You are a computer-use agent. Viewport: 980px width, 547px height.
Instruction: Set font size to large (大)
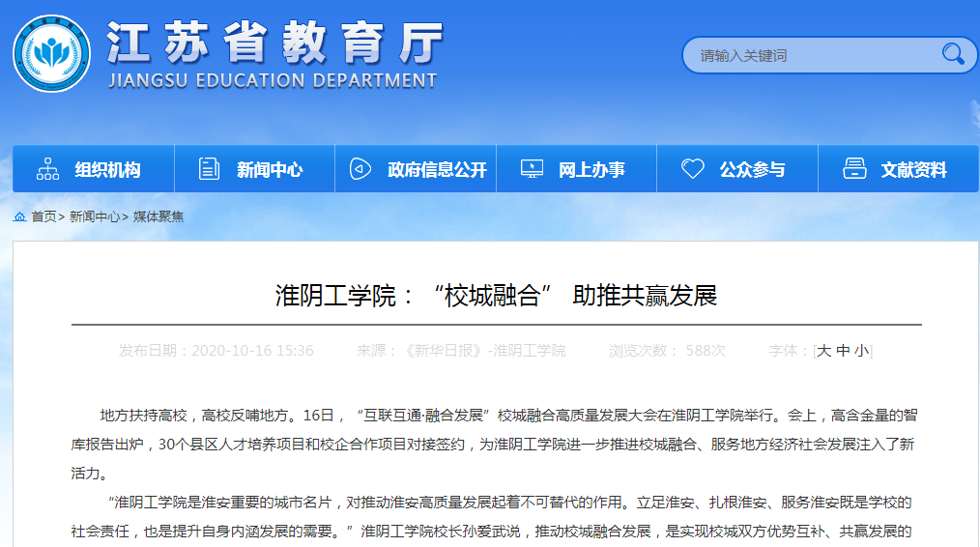[824, 351]
